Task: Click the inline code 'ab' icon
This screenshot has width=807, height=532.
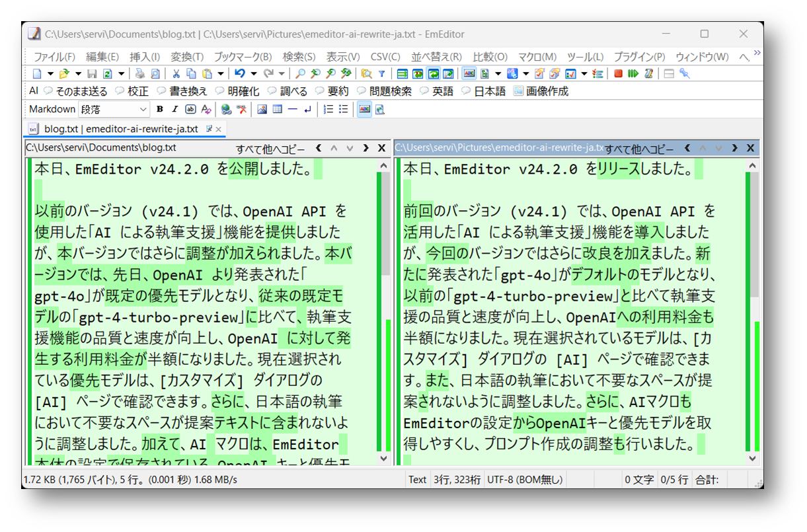Action: (x=190, y=109)
